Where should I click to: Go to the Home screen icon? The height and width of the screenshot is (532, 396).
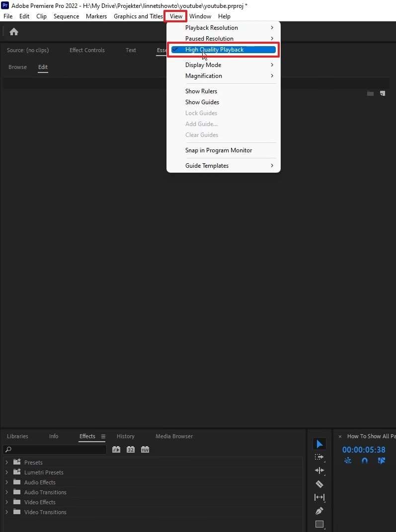(14, 32)
